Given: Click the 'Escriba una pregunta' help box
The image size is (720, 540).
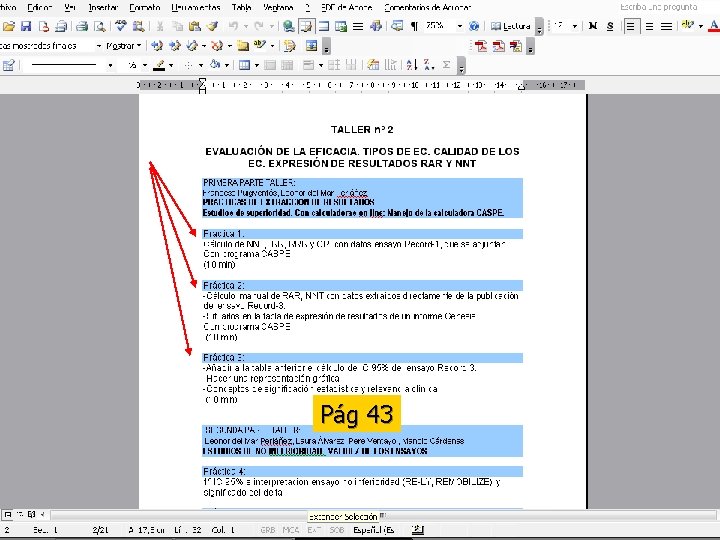Looking at the screenshot, I should (658, 7).
